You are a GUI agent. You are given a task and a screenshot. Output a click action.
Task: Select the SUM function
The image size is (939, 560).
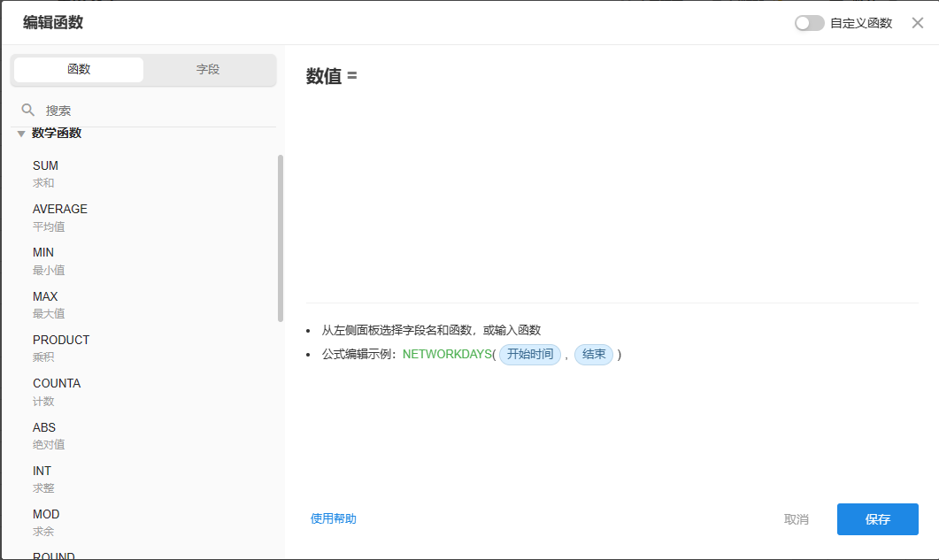click(46, 173)
